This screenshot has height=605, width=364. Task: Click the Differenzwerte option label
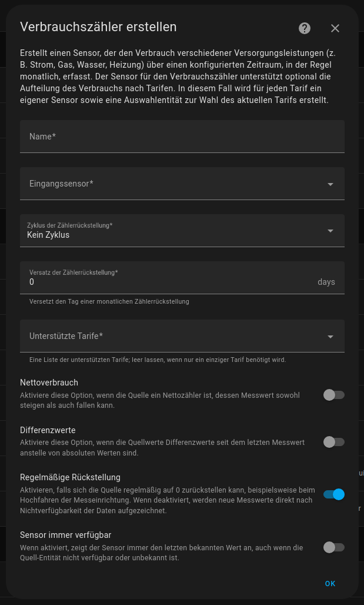tap(48, 430)
